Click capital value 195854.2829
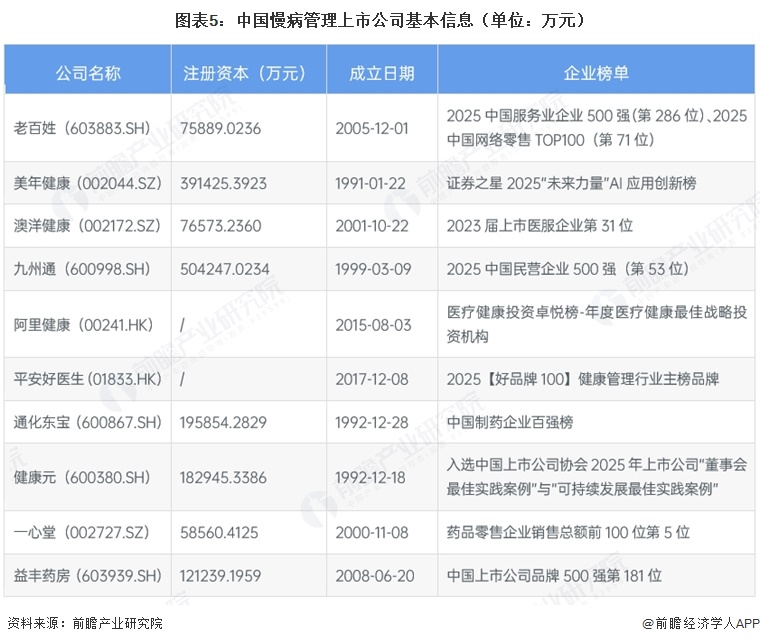The image size is (760, 644). pos(223,422)
